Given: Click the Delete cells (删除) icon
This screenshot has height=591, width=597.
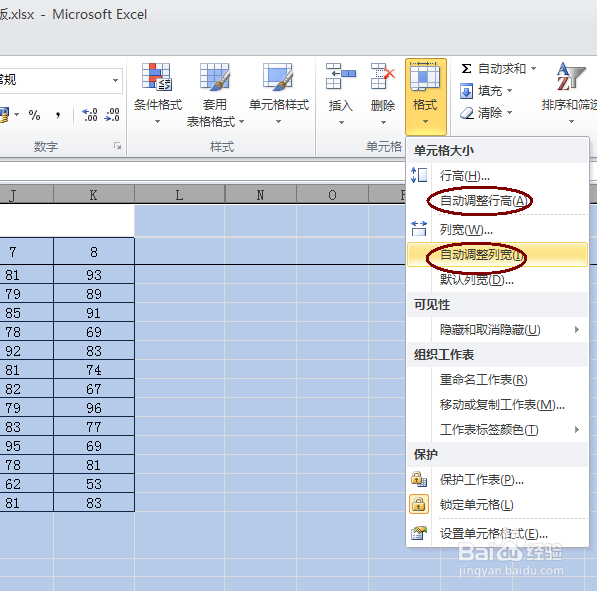Looking at the screenshot, I should [x=382, y=77].
